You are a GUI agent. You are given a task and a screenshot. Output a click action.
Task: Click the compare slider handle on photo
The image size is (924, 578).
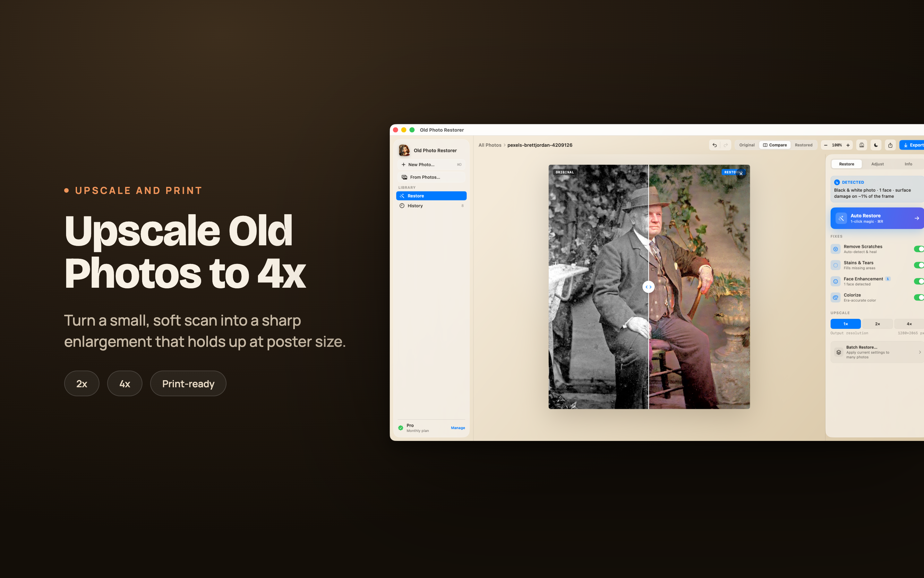(x=648, y=287)
